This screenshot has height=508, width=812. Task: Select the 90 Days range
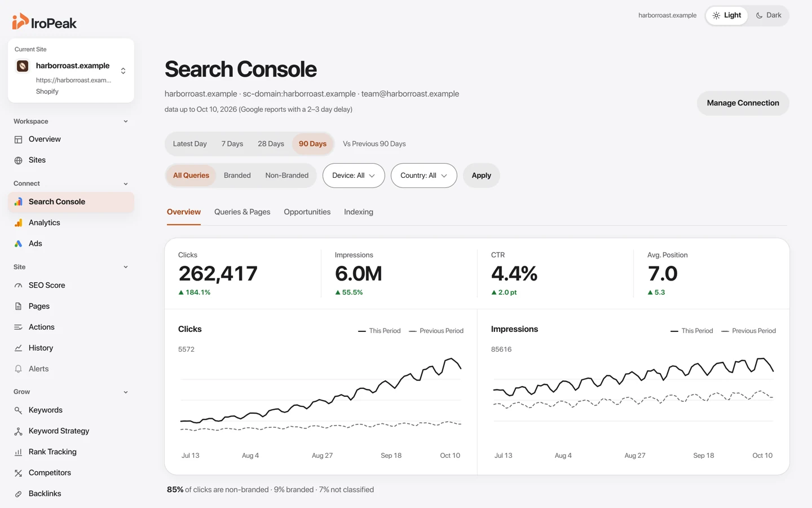coord(312,144)
